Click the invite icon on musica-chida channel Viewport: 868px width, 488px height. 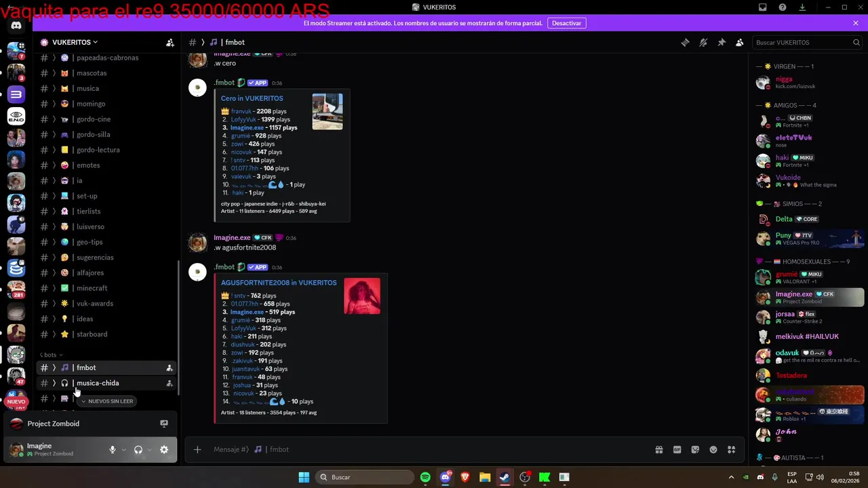pyautogui.click(x=169, y=383)
